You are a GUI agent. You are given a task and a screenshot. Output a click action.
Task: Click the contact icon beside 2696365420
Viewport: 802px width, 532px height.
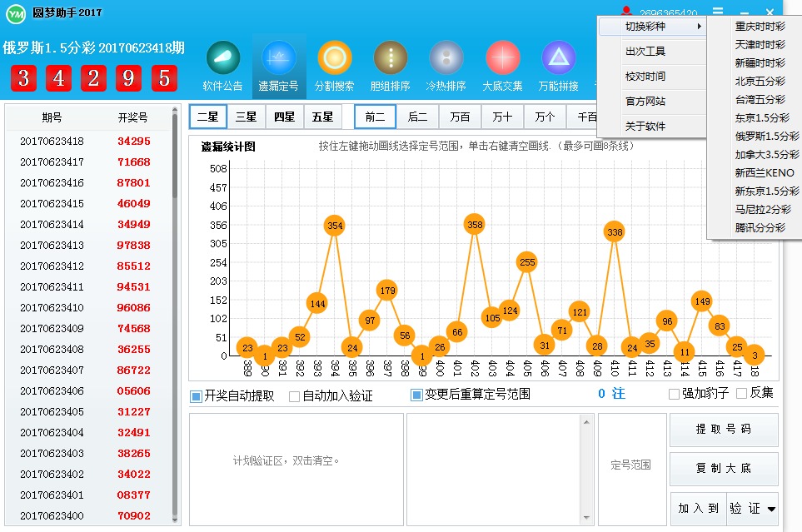(x=627, y=10)
